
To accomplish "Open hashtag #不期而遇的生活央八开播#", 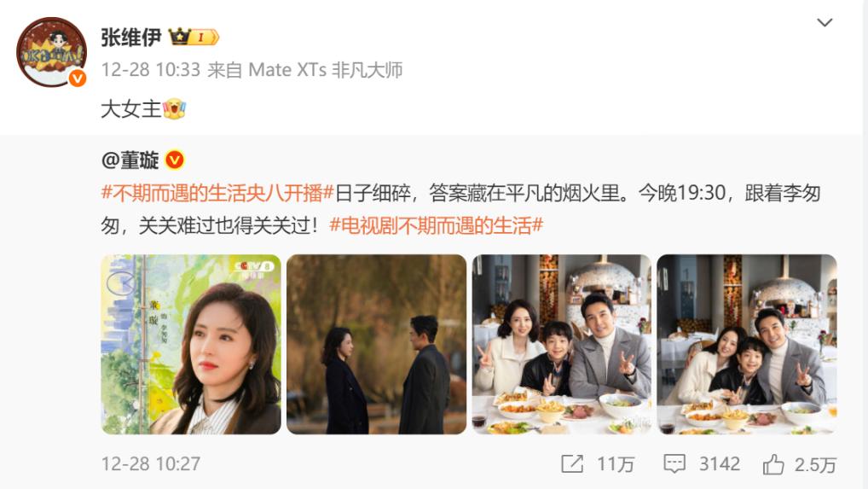I will click(x=217, y=193).
